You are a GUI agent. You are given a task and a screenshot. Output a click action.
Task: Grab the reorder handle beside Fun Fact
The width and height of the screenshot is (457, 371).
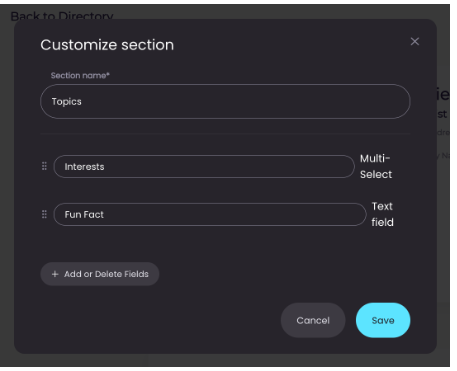[x=44, y=214]
